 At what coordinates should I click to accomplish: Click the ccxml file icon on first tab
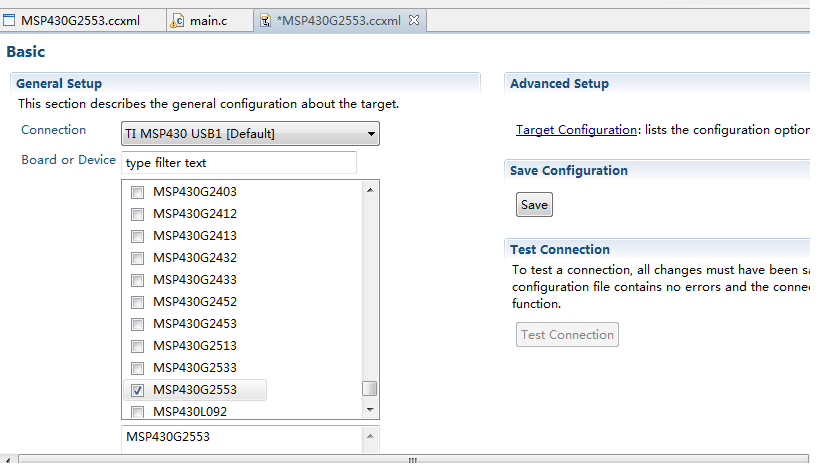tap(9, 20)
